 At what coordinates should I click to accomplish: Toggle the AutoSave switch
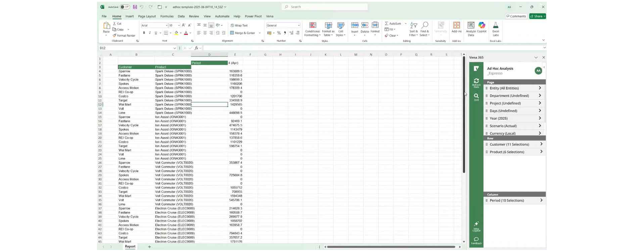click(125, 7)
